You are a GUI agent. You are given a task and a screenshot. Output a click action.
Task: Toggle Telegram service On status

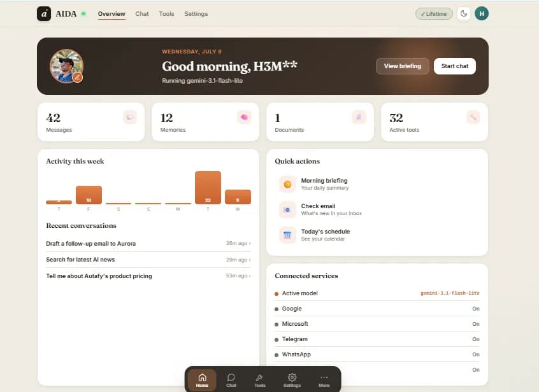476,339
